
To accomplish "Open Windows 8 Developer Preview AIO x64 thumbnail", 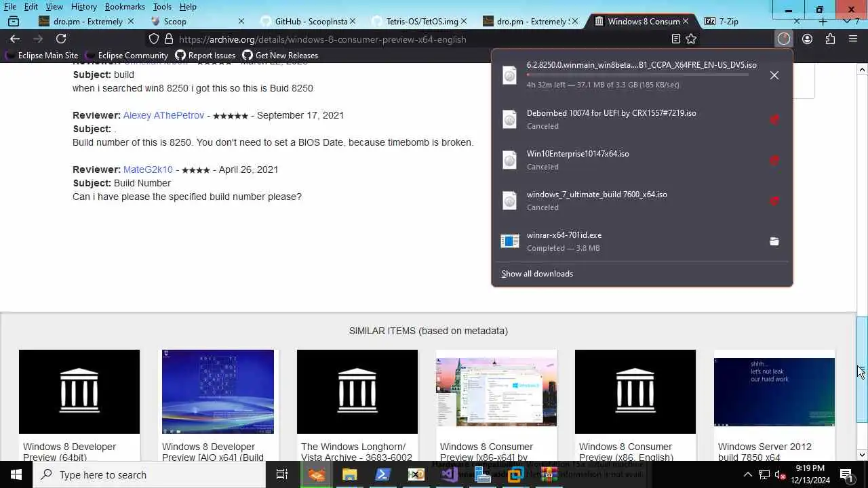I will coord(218,392).
